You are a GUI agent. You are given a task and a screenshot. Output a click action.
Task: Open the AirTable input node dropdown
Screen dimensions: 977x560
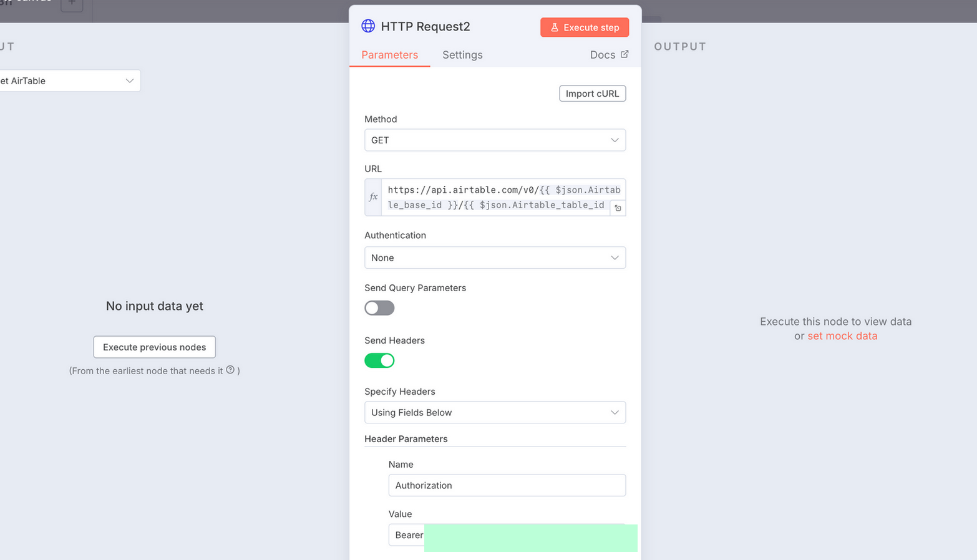point(69,81)
